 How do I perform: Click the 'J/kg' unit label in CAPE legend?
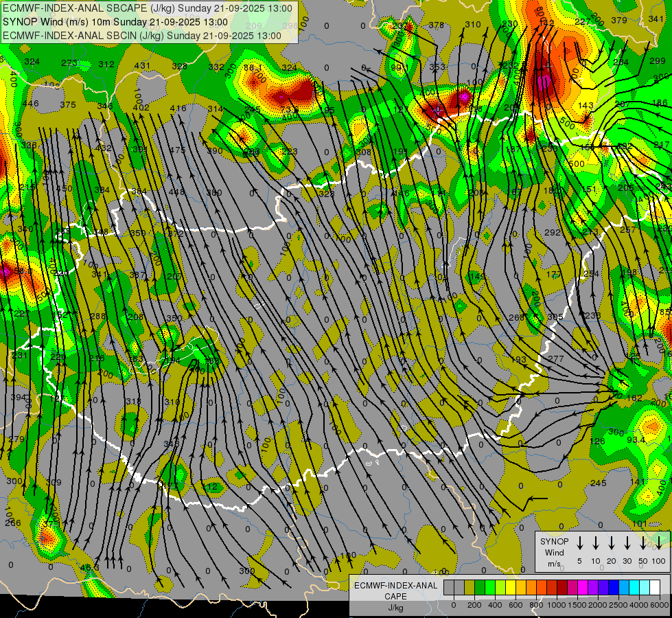coord(395,608)
